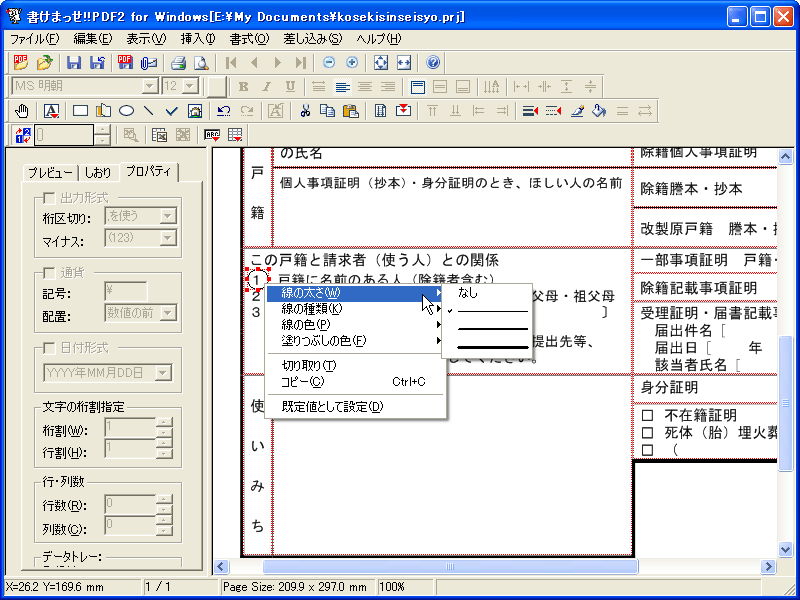Viewport: 800px width, 600px height.
Task: Open the 桁区切り dropdown
Action: tap(167, 216)
